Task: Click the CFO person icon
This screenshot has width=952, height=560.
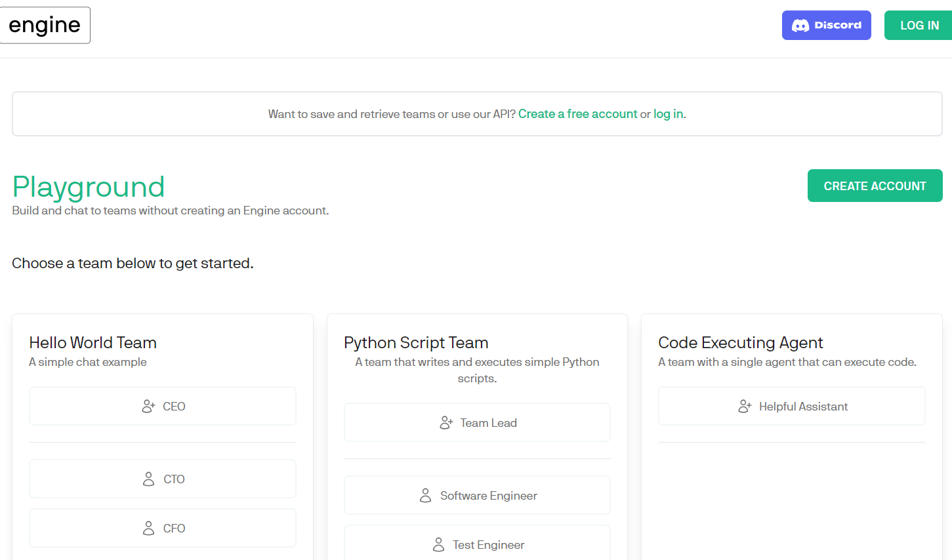Action: pos(149,529)
